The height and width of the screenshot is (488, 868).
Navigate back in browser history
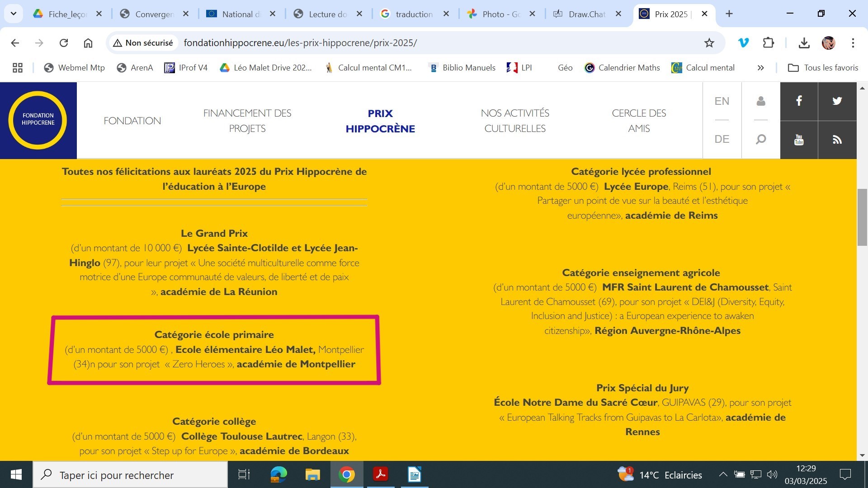point(15,43)
